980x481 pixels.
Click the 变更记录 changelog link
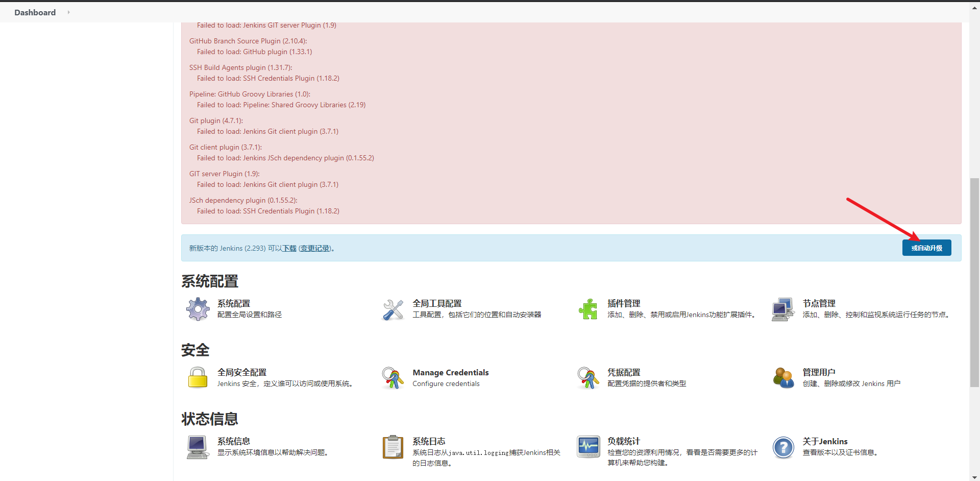[315, 248]
